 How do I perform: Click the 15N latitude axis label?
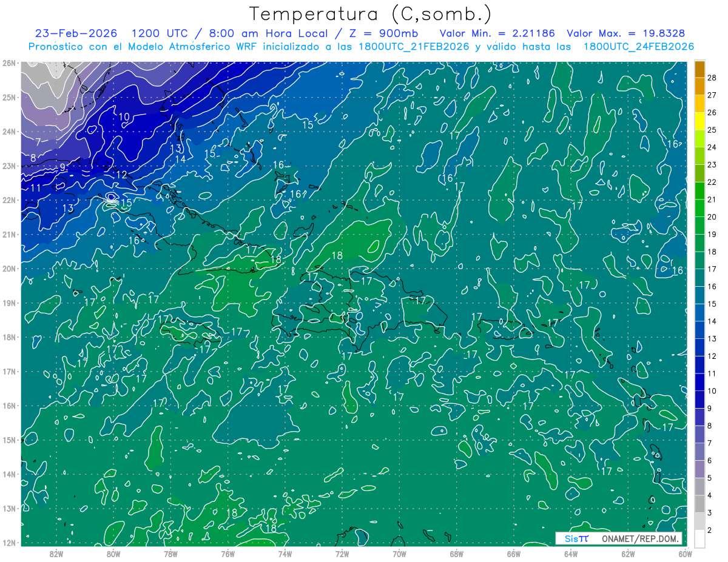click(x=9, y=440)
